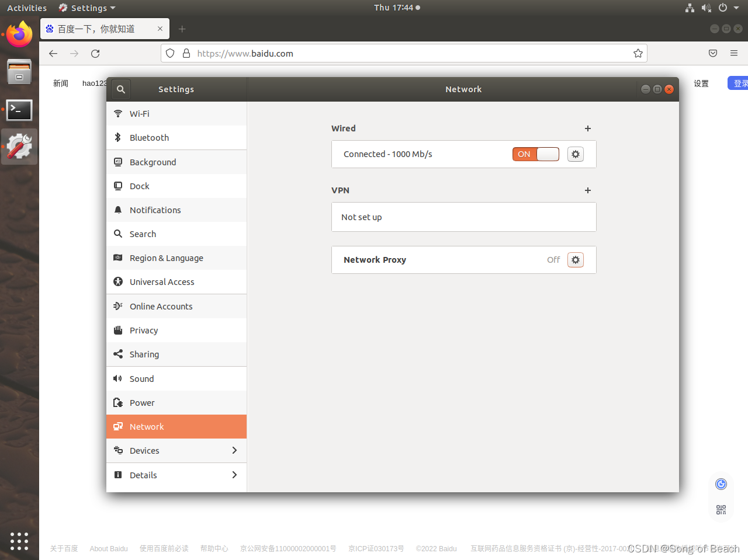Screen dimensions: 748x560
Task: Select Bluetooth in Settings sidebar
Action: click(176, 138)
